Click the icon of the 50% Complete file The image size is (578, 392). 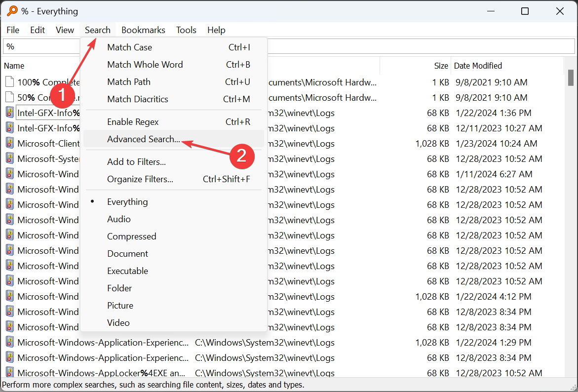[10, 97]
